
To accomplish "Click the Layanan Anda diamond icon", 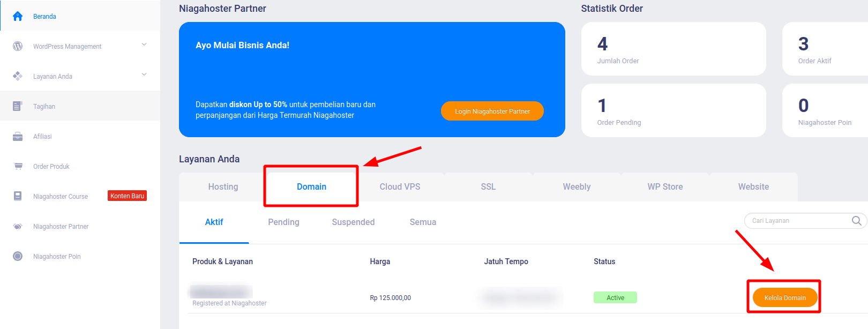I will click(x=18, y=76).
